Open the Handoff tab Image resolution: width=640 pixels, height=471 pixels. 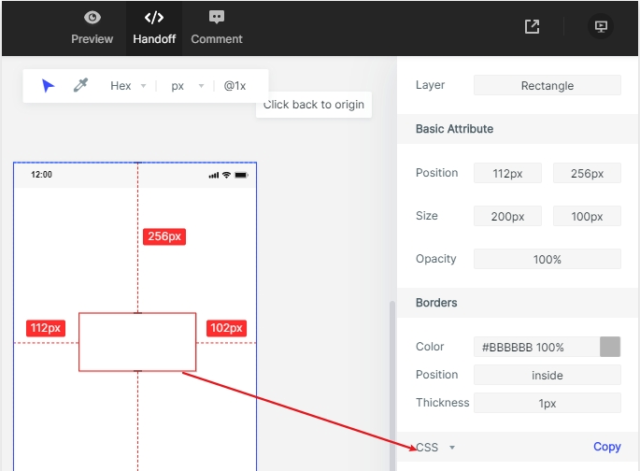coord(154,28)
